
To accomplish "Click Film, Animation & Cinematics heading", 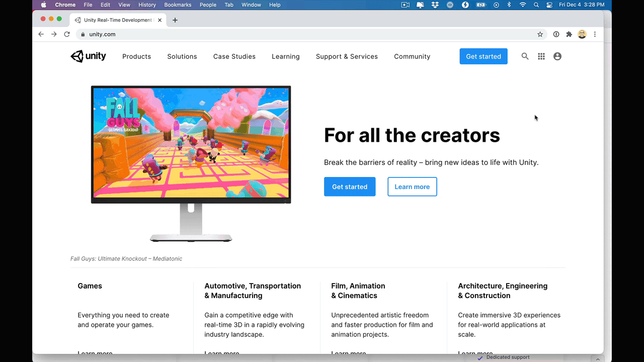I will tap(358, 291).
